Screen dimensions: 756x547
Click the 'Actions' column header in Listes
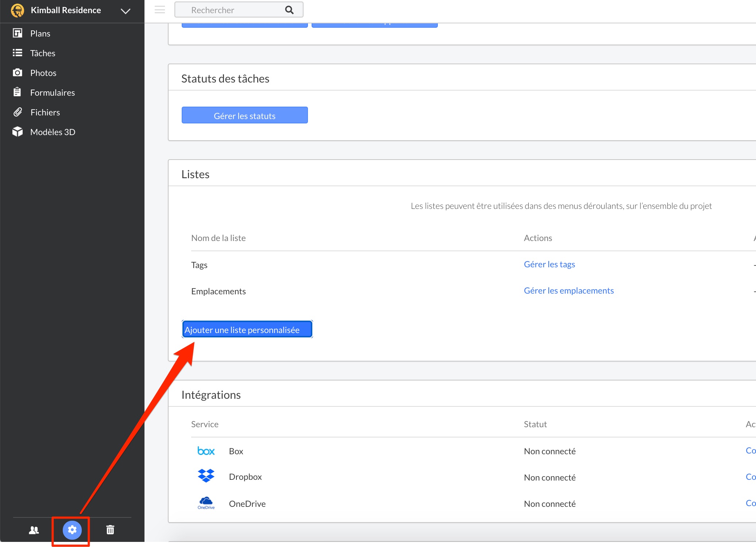click(538, 238)
